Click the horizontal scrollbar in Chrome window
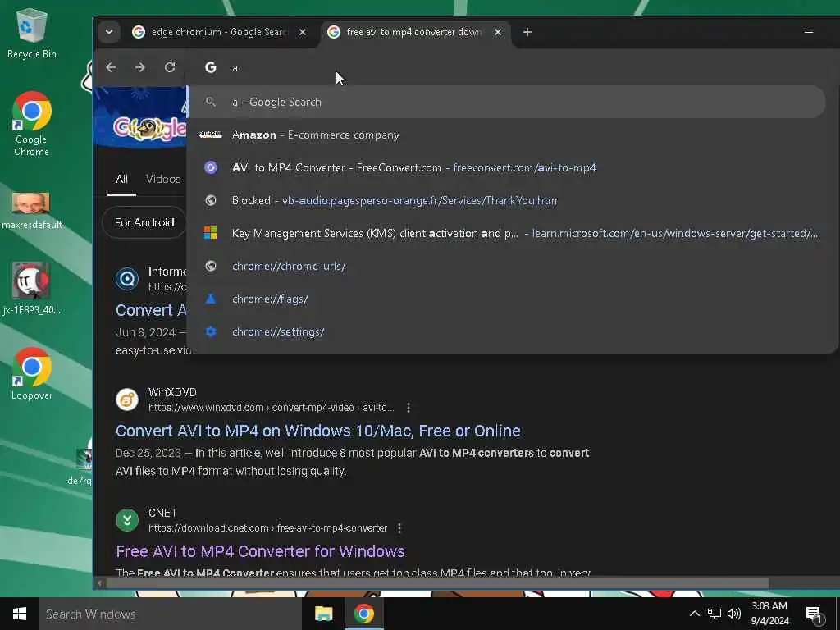 coord(437,582)
